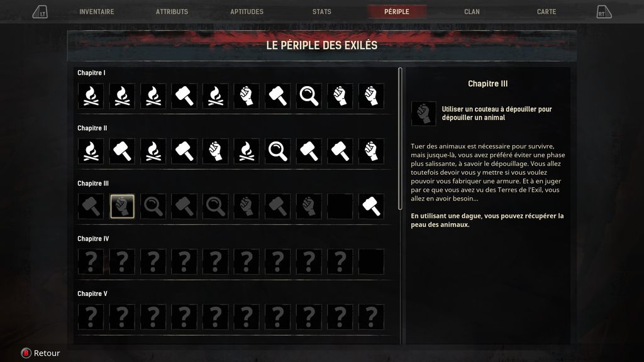Click the chapter list scrollbar

[x=400, y=139]
